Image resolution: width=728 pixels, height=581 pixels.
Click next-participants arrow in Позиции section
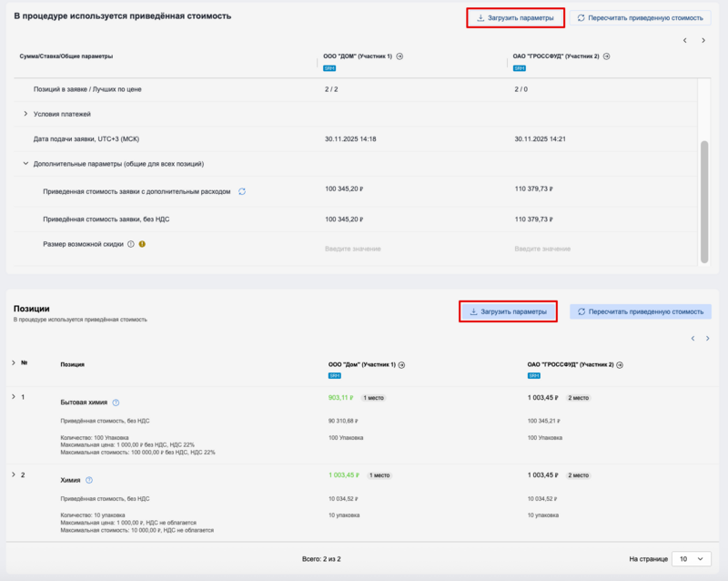(710, 339)
